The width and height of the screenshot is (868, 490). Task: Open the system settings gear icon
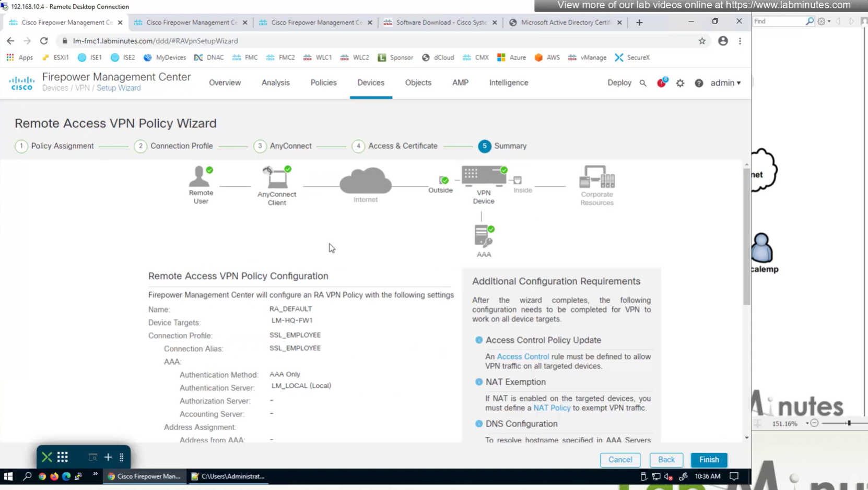tap(680, 83)
